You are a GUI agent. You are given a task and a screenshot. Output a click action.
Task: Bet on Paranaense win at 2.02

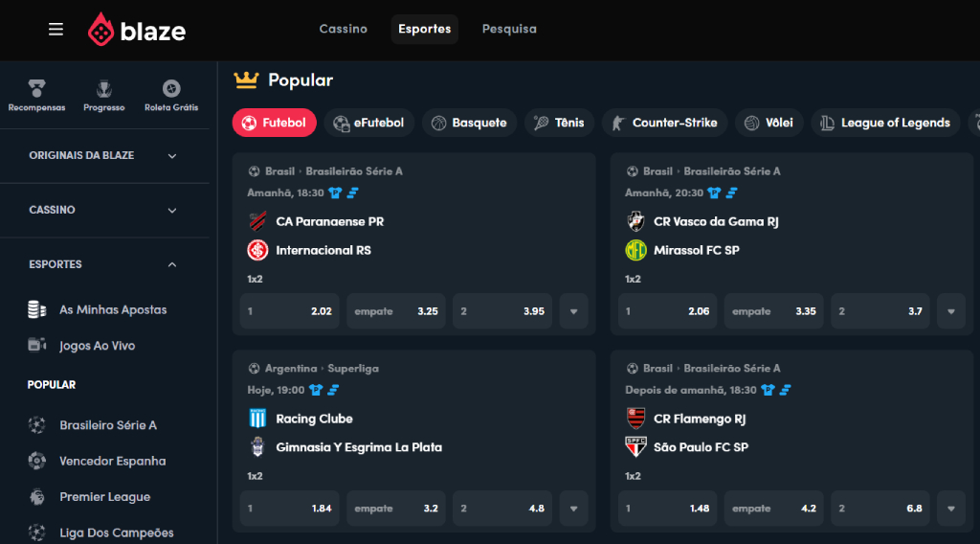click(289, 310)
